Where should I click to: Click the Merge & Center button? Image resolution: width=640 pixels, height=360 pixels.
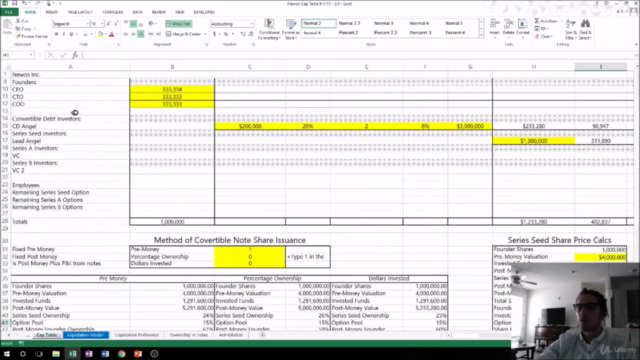click(184, 34)
